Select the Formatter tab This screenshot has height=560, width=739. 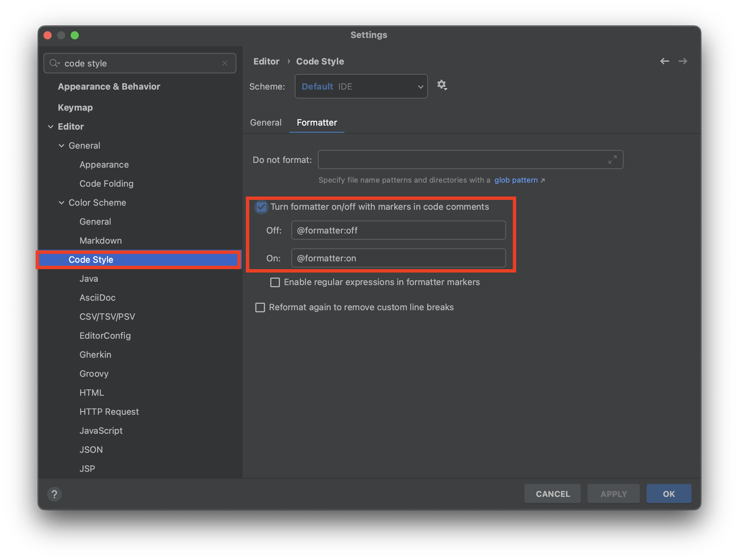tap(317, 123)
